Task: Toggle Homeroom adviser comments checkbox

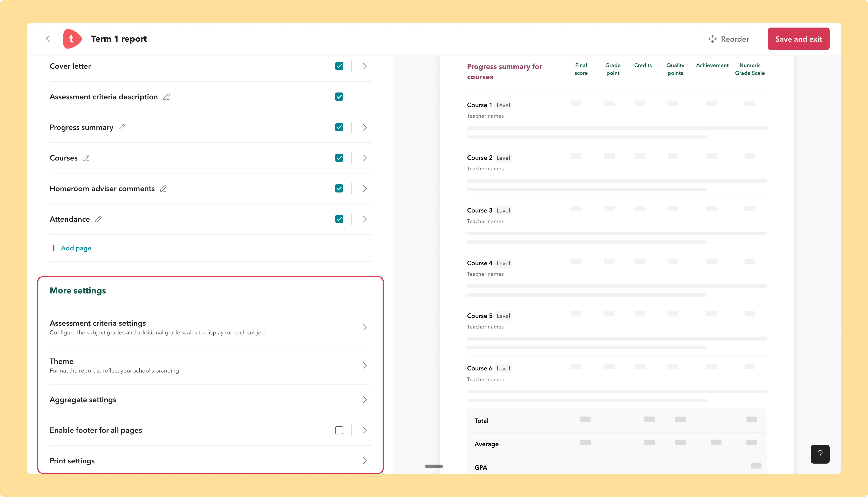Action: tap(339, 189)
